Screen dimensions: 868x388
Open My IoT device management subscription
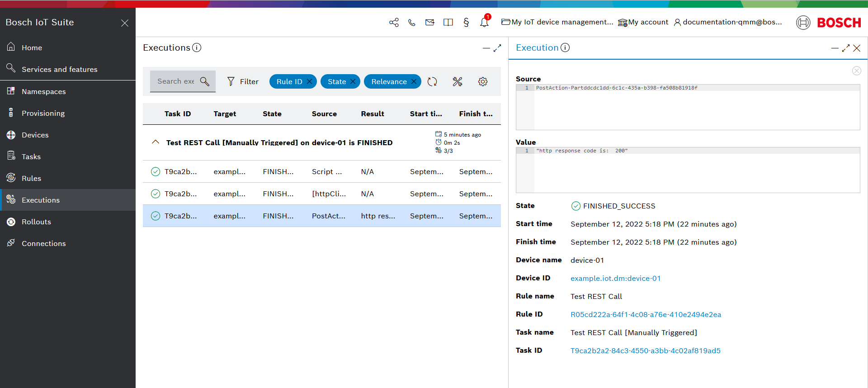(557, 22)
